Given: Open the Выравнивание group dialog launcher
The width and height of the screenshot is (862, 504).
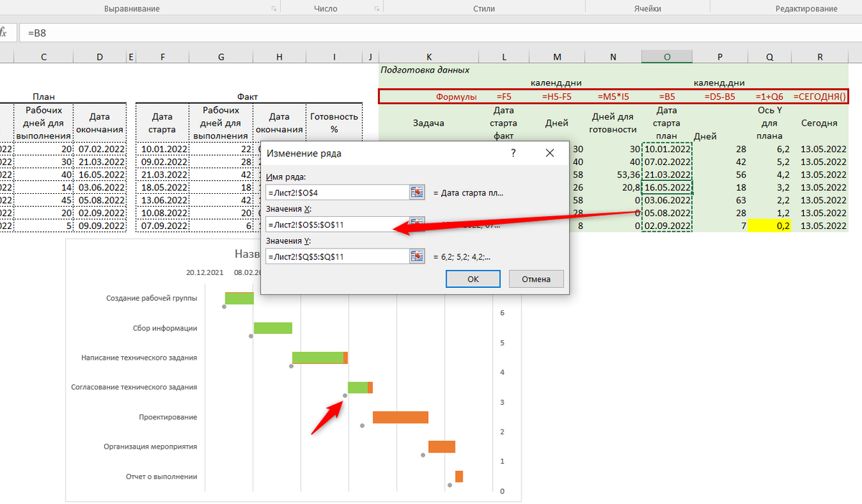Looking at the screenshot, I should pyautogui.click(x=274, y=9).
